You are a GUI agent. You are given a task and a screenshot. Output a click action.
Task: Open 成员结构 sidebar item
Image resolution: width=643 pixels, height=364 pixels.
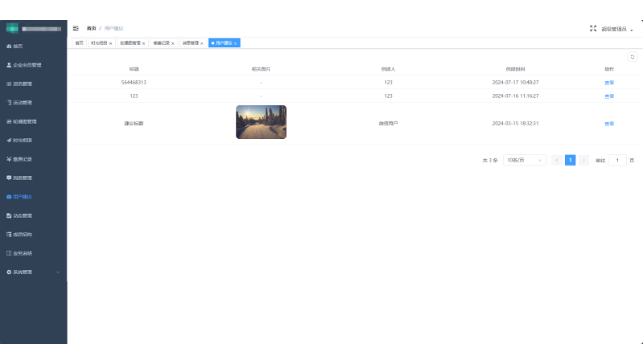tap(34, 235)
